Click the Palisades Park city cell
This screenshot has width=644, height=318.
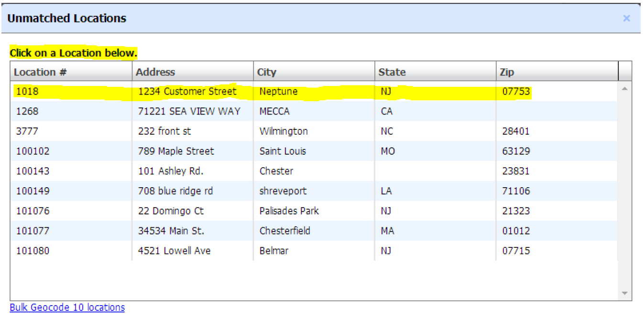coord(289,211)
